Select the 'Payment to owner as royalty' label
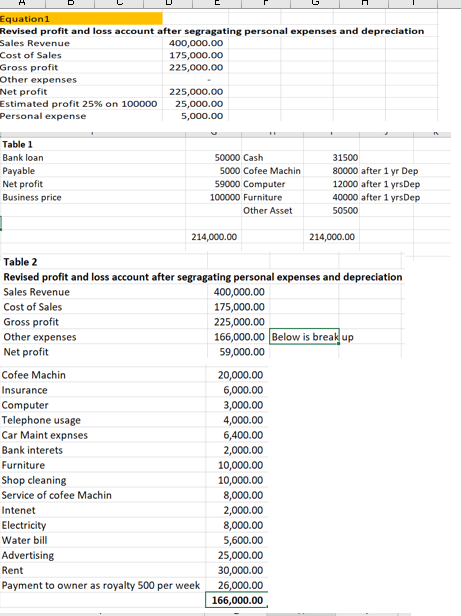This screenshot has height=616, width=461. pos(101,586)
